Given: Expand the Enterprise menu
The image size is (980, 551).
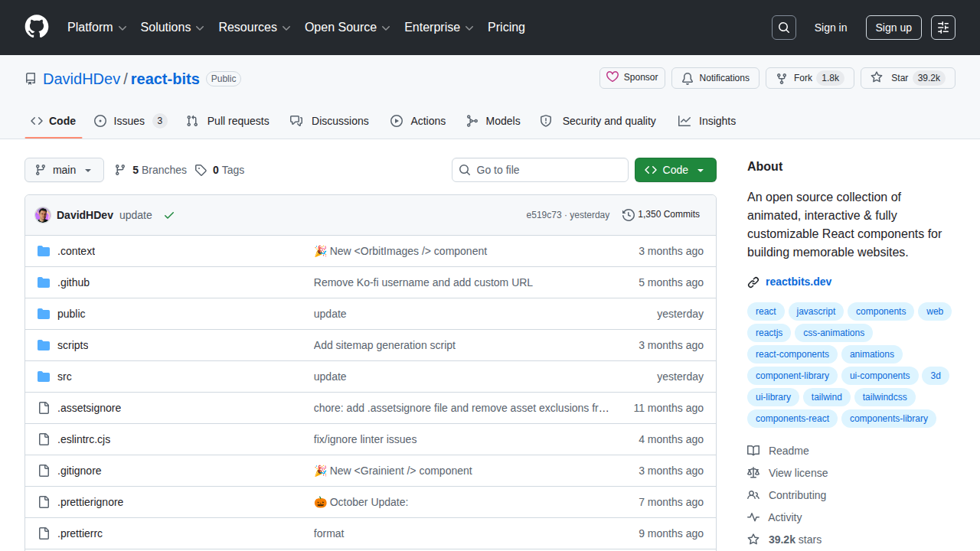Looking at the screenshot, I should [439, 28].
